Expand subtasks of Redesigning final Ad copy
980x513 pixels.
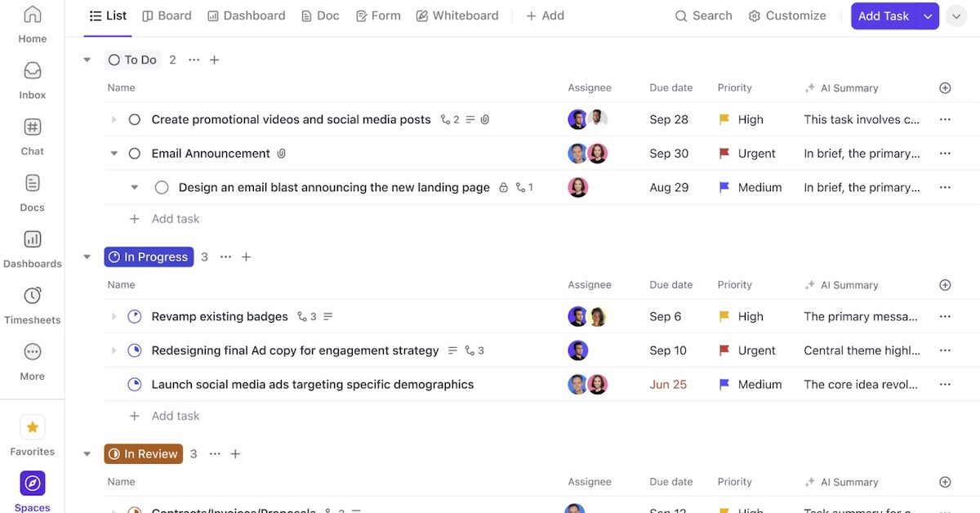[x=114, y=350]
